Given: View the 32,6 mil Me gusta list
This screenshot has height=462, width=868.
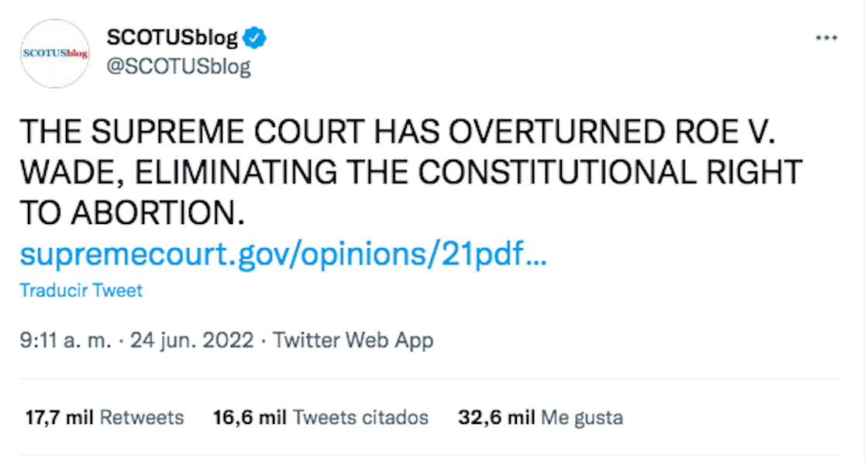Looking at the screenshot, I should coord(540,418).
